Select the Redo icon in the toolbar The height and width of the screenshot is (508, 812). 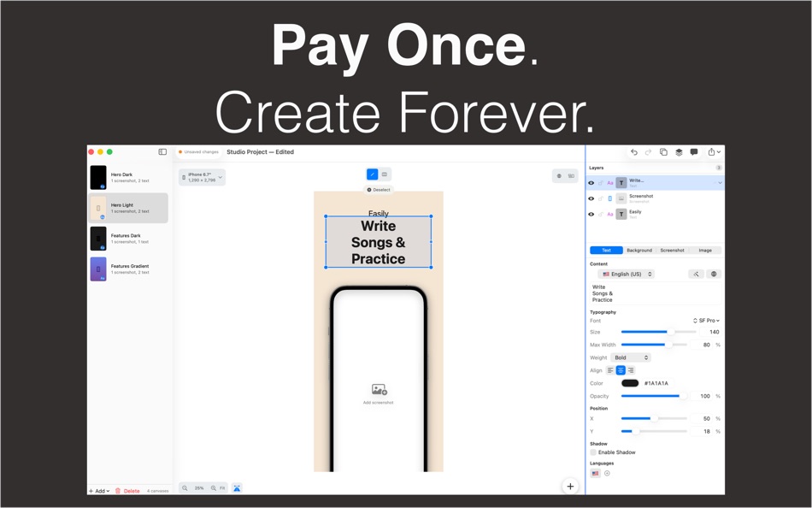pyautogui.click(x=648, y=153)
